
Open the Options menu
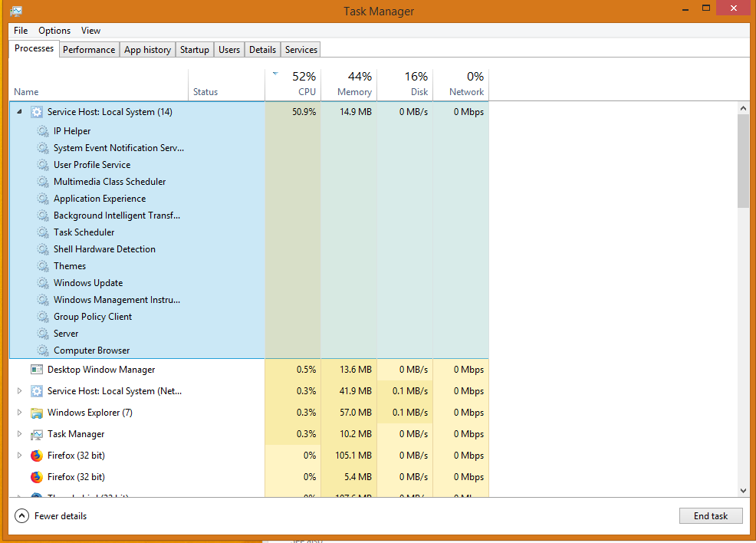click(54, 31)
